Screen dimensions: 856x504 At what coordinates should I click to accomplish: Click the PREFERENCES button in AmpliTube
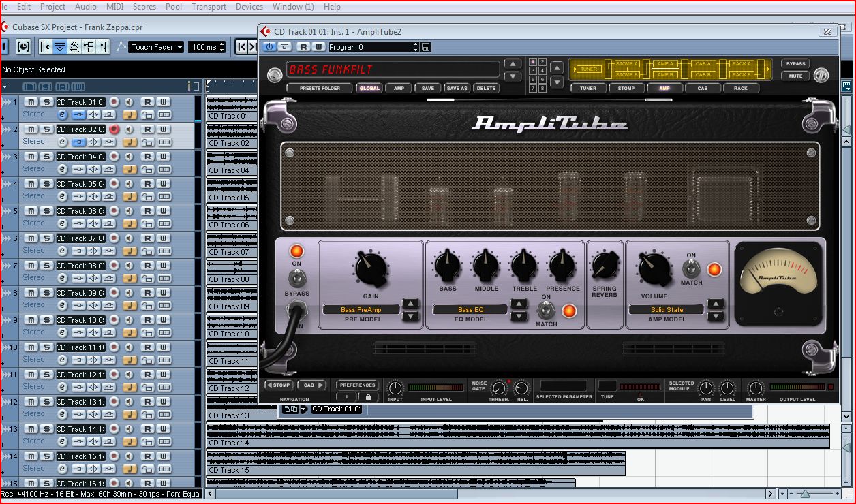point(357,385)
